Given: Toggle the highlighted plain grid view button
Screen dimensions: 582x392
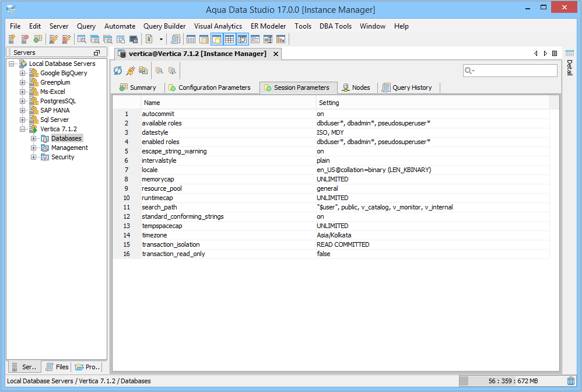Looking at the screenshot, I should point(229,39).
